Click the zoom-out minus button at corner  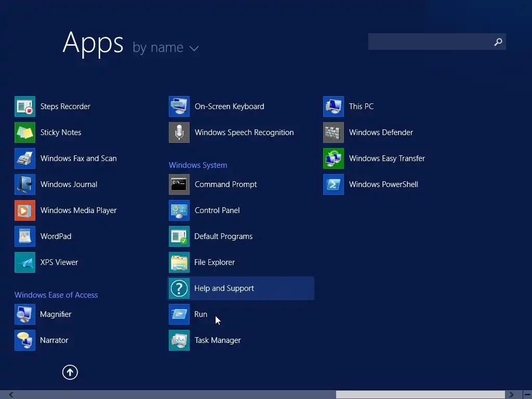click(x=528, y=395)
